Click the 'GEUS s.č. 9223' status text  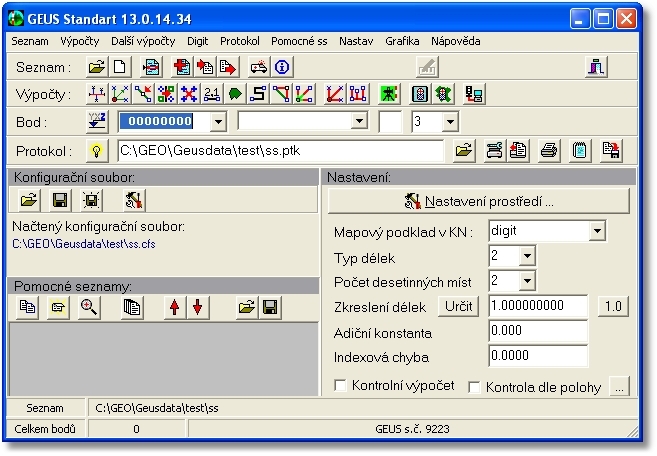413,429
